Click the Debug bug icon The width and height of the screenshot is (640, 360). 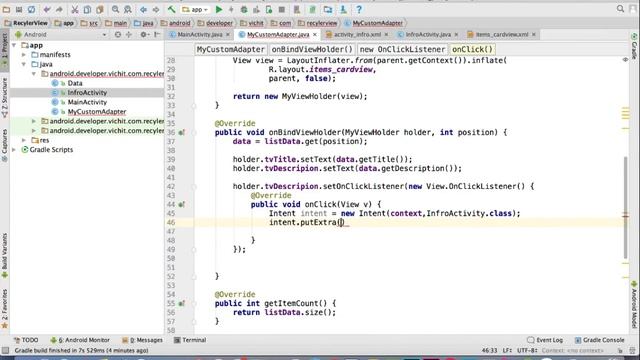point(244,9)
